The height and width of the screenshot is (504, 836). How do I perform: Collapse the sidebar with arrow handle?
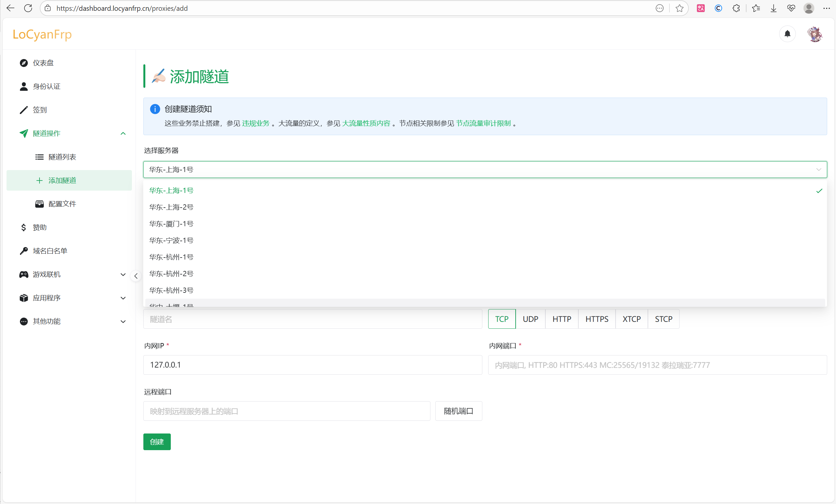point(136,276)
